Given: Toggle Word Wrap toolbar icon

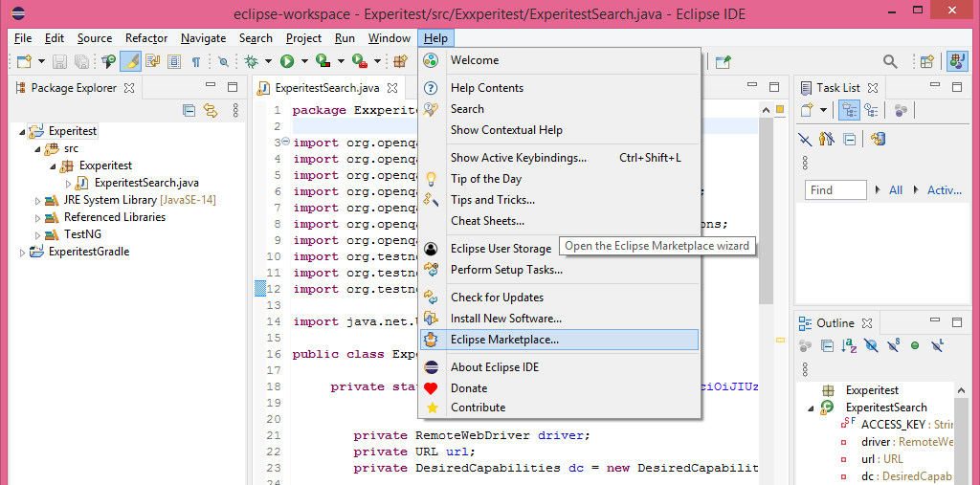Looking at the screenshot, I should tap(152, 61).
